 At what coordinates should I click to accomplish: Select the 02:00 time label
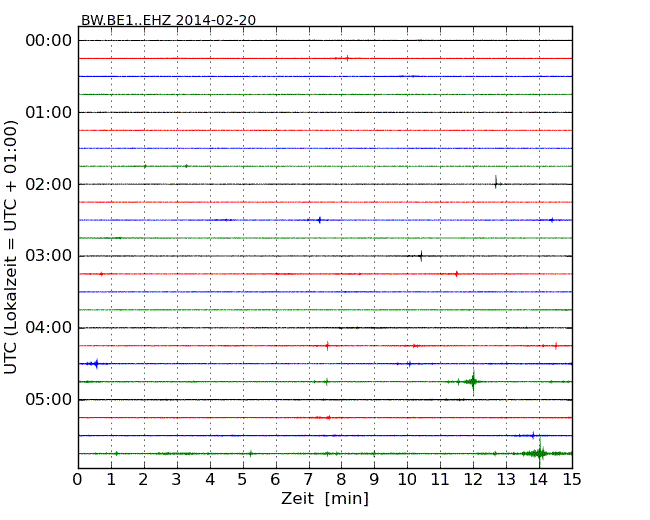49,184
